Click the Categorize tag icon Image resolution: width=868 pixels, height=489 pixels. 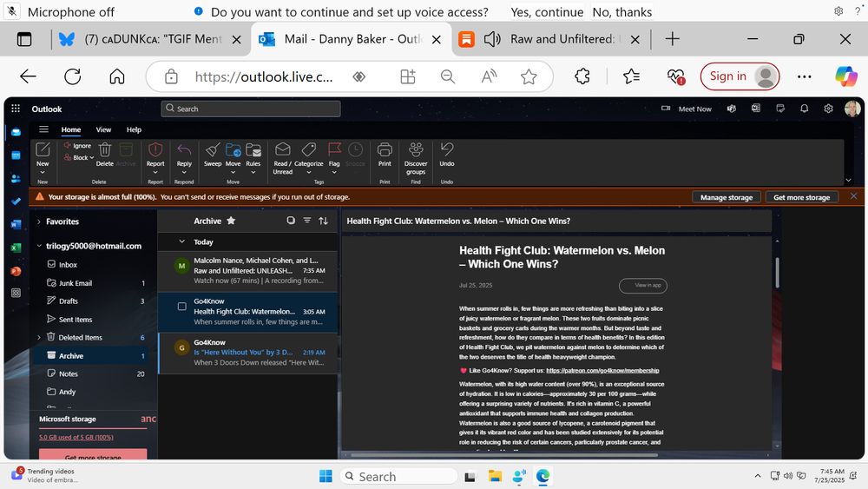pyautogui.click(x=308, y=149)
